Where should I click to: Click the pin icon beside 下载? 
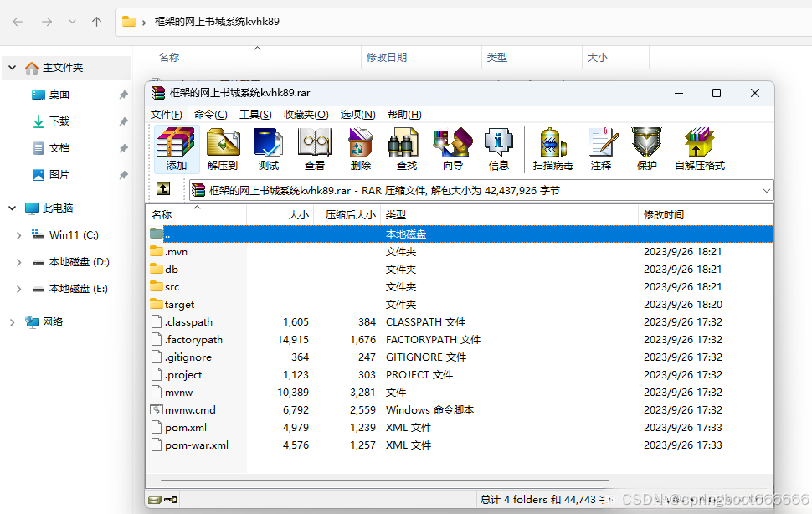click(x=123, y=121)
